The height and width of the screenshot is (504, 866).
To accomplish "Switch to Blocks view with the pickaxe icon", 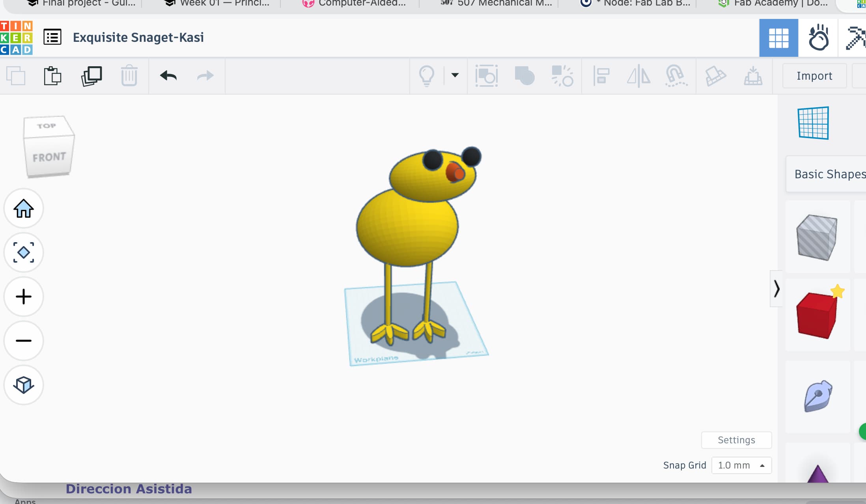I will coord(856,37).
